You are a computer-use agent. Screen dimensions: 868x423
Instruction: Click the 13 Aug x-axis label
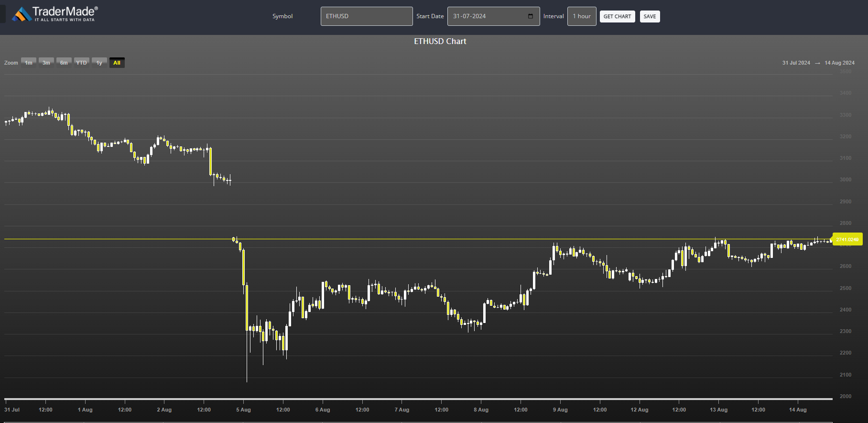718,410
